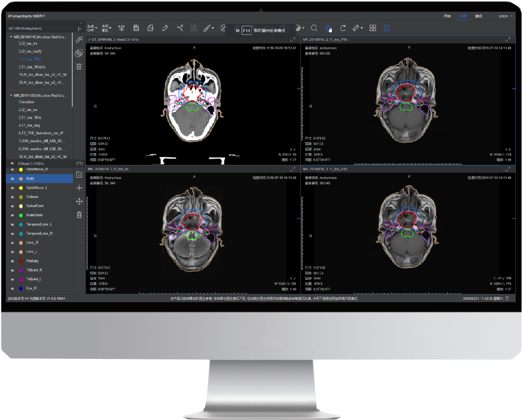
Task: Switch to the four-pane grid layout
Action: point(373,28)
